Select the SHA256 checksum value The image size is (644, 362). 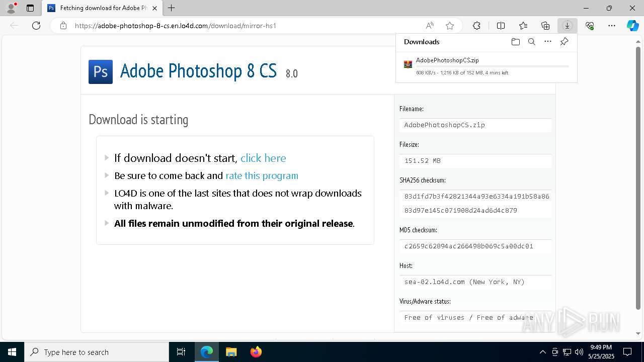475,204
